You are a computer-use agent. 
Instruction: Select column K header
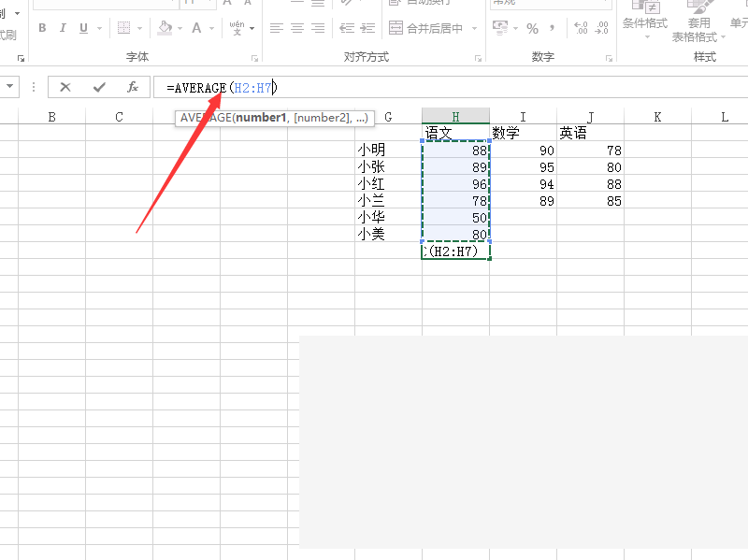657,117
